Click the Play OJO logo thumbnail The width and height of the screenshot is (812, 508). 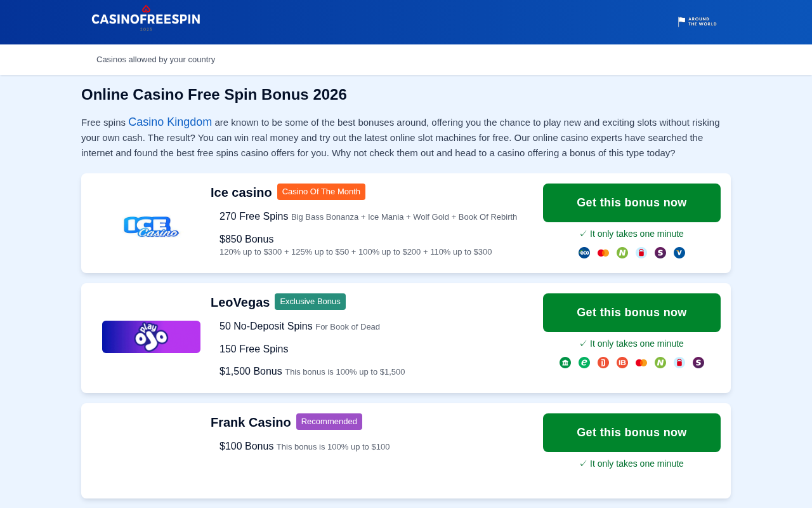(x=151, y=337)
